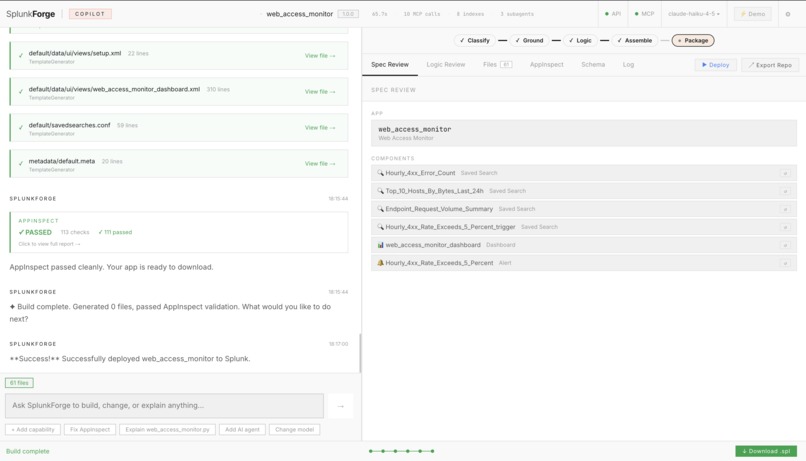Click the dashboard chart icon

click(380, 245)
